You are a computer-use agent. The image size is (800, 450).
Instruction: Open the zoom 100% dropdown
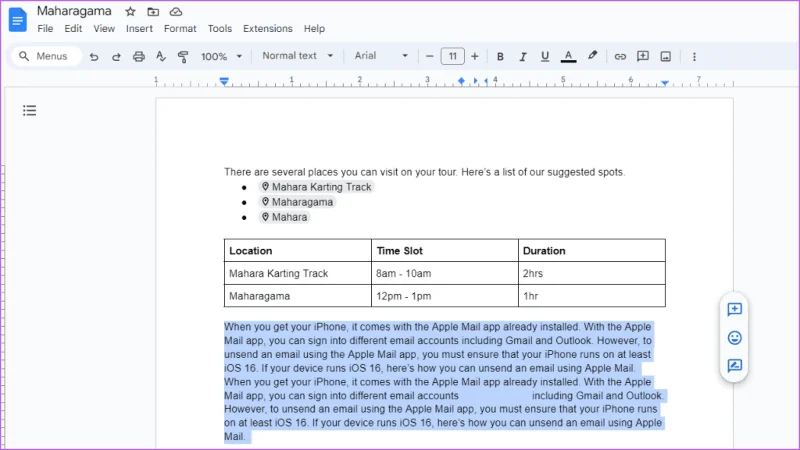point(221,57)
